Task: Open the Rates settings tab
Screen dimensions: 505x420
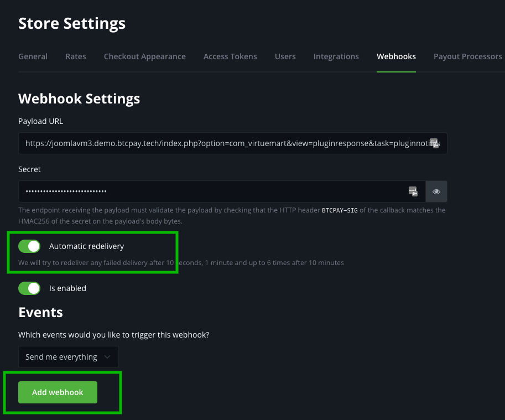Action: click(x=75, y=56)
